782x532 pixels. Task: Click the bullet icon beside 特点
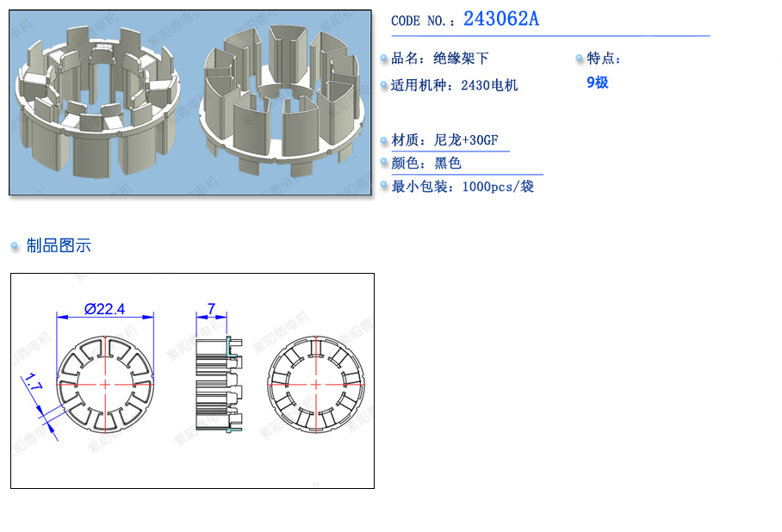tap(579, 59)
